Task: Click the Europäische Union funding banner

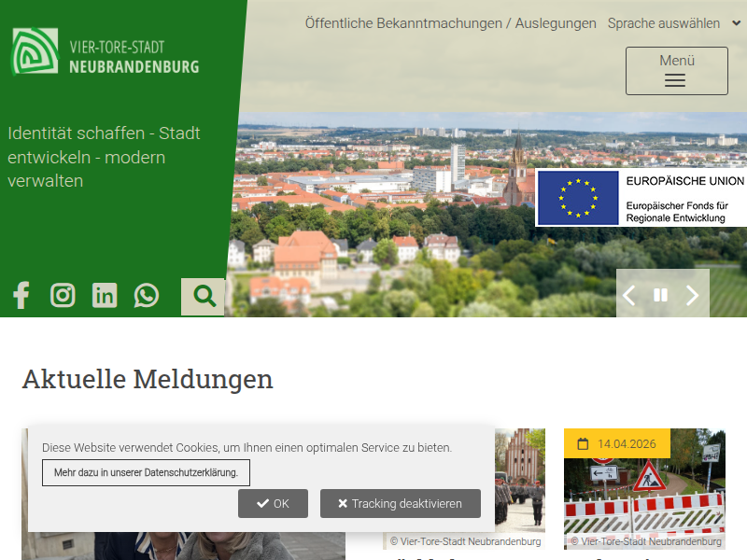Action: [641, 198]
